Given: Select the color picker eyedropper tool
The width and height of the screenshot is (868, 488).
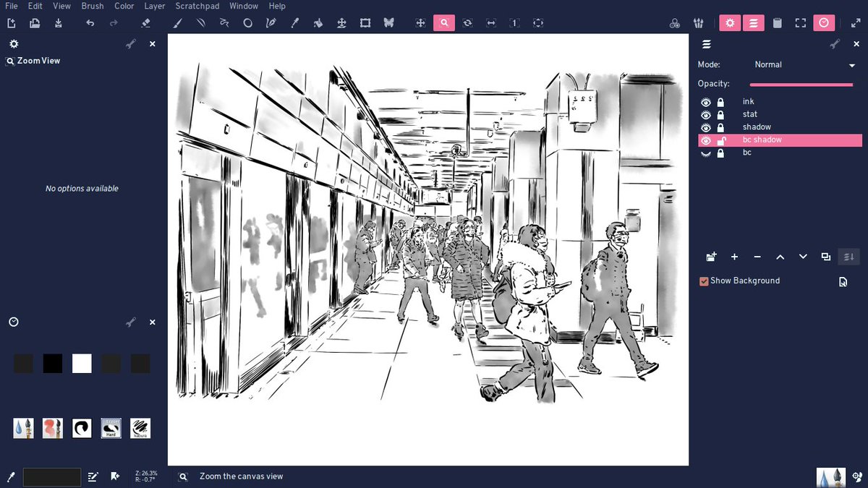Looking at the screenshot, I should 294,23.
